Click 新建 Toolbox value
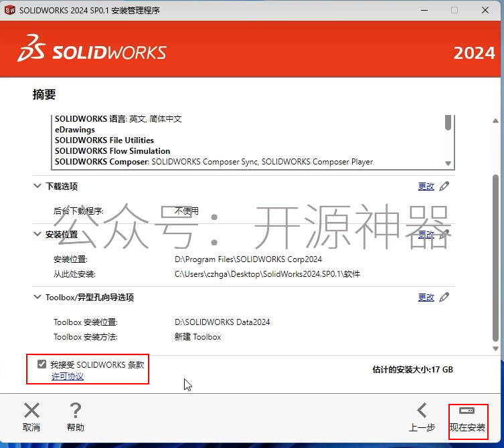Screen dimensions: 504x448 click(197, 337)
